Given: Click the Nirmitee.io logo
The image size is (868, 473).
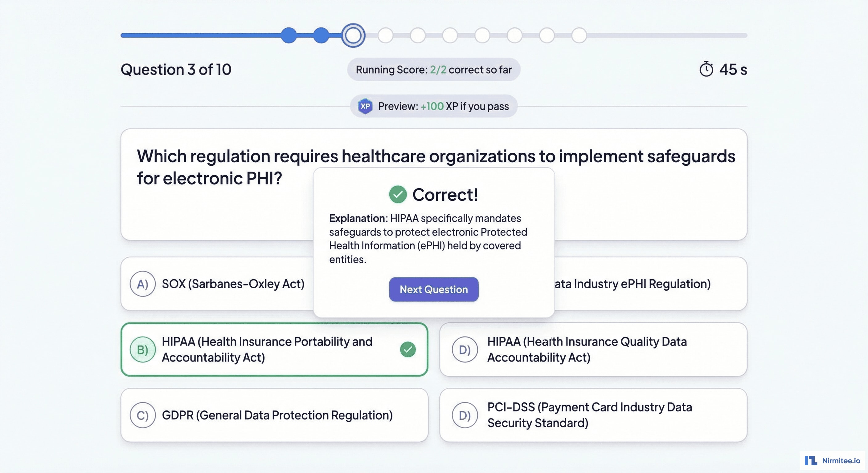Looking at the screenshot, I should point(832,461).
